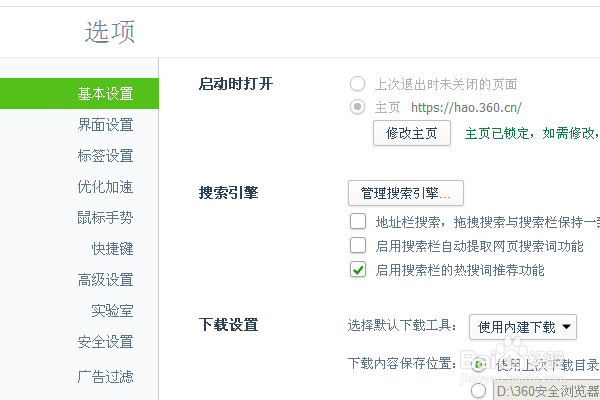
Task: Open 标签设置 settings page
Action: 105,156
